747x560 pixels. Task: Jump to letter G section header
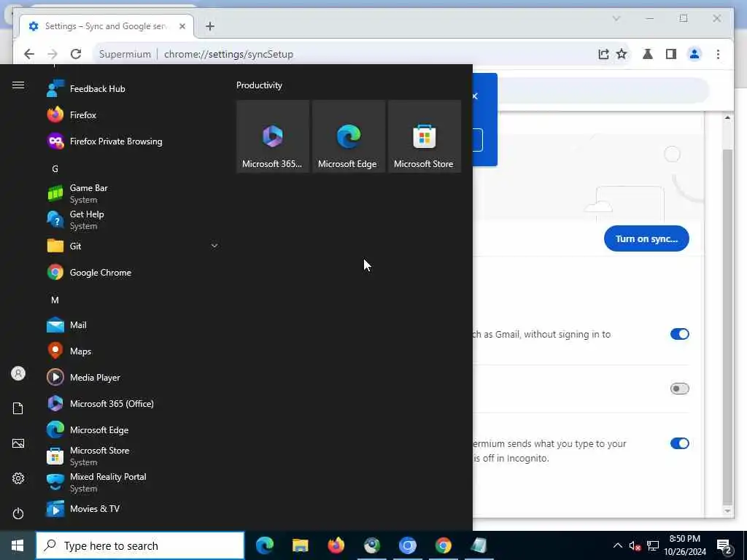(x=55, y=169)
